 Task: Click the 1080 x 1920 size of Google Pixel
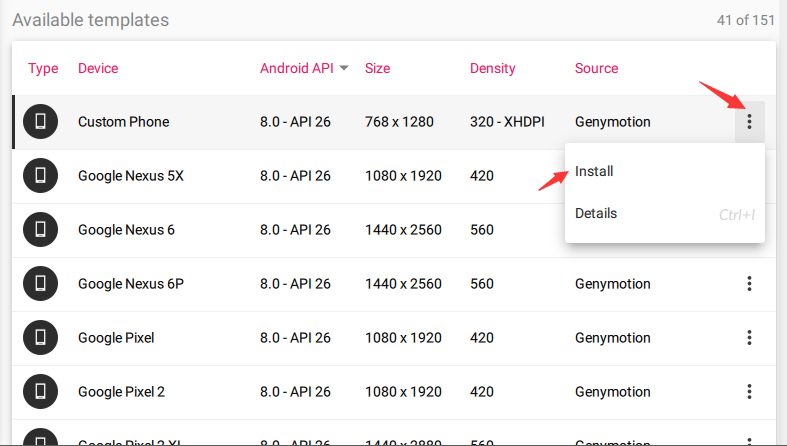403,338
